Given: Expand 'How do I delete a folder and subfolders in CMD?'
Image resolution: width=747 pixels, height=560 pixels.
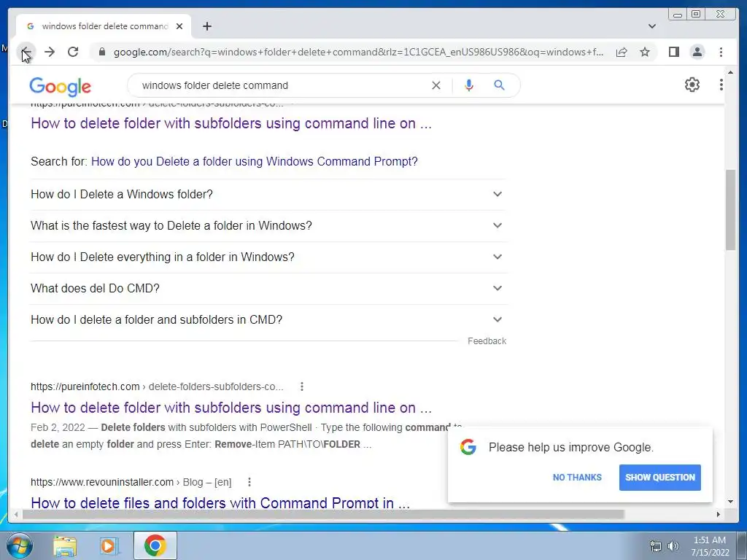Looking at the screenshot, I should tap(268, 319).
